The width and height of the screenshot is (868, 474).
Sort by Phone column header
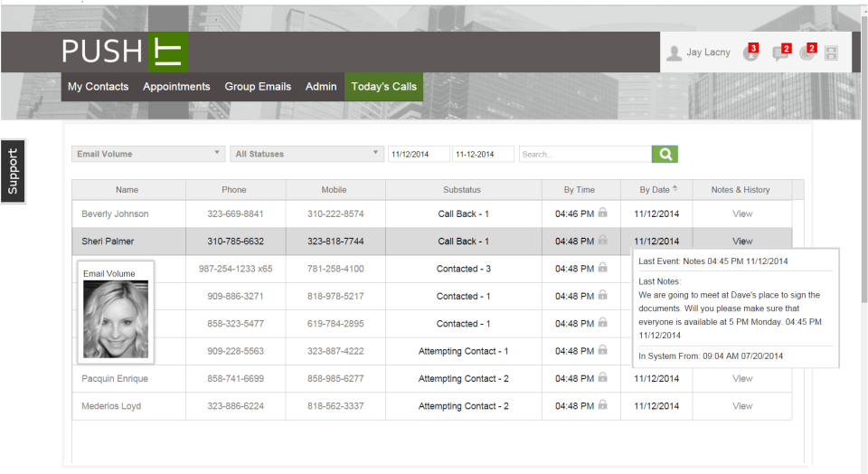pyautogui.click(x=234, y=189)
